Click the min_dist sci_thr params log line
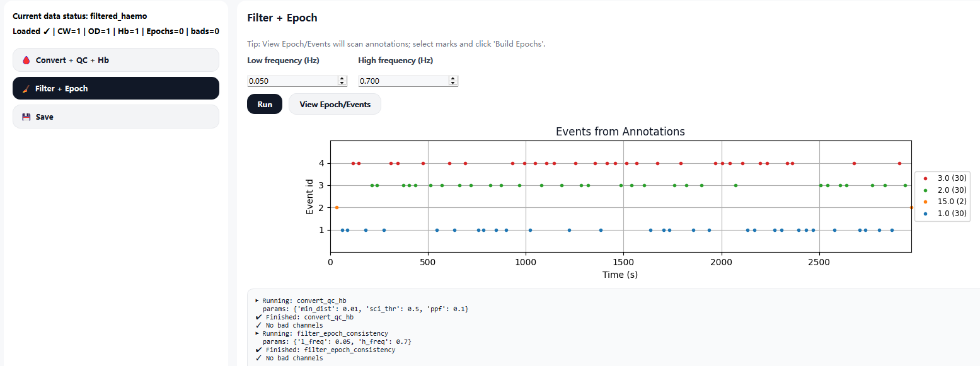Screen dimensions: 980x366 (x=366, y=309)
